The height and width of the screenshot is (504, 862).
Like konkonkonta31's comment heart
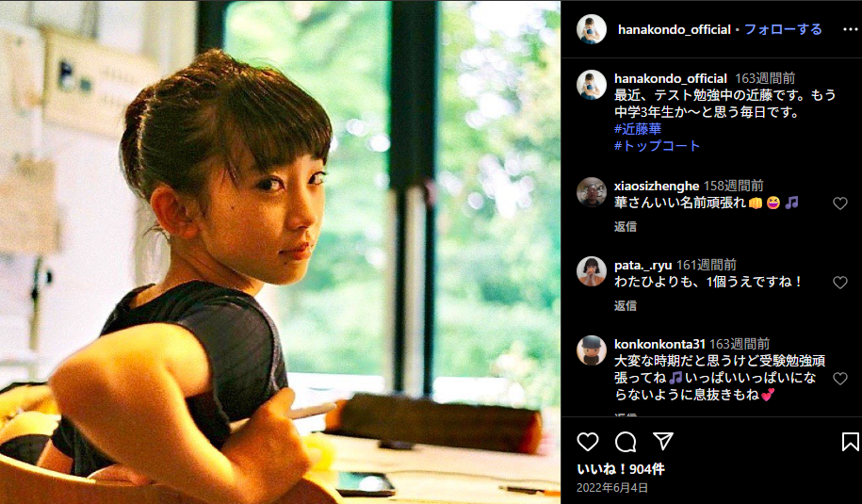[x=840, y=379]
